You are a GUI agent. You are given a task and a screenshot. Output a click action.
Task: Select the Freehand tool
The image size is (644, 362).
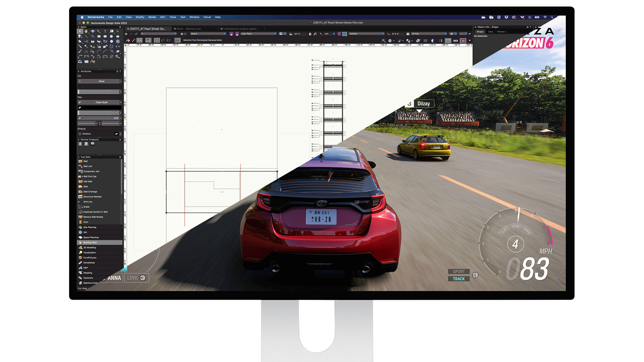[86, 41]
